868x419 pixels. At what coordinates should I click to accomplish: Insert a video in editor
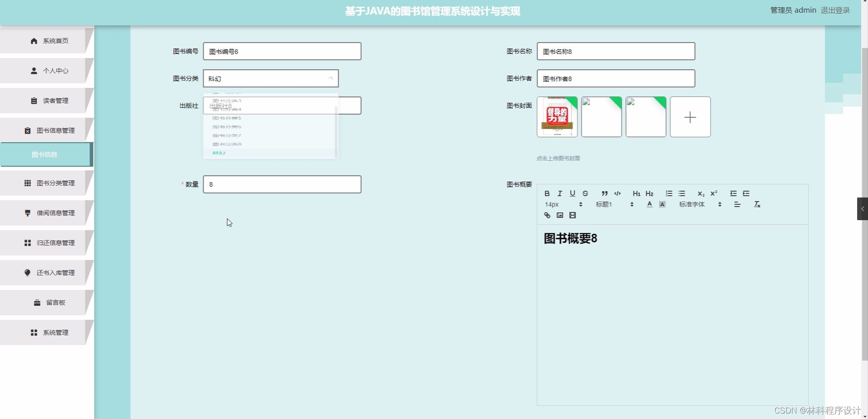572,215
